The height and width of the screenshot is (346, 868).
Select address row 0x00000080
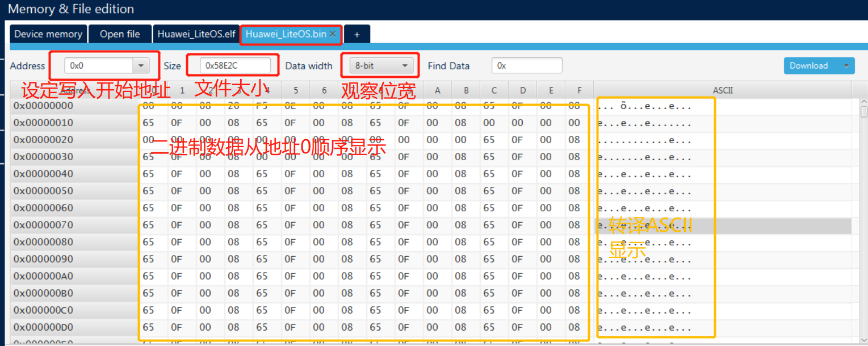(75, 242)
